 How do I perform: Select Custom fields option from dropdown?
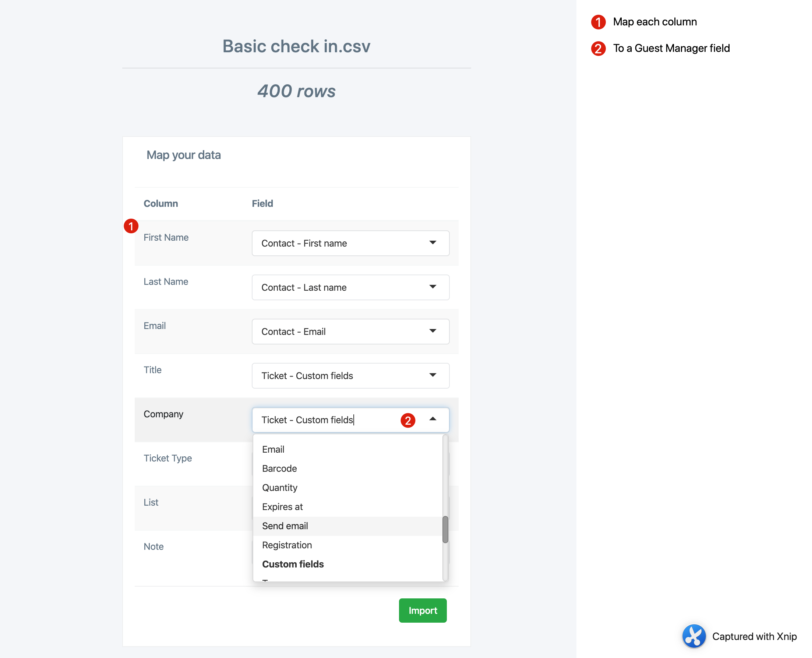pyautogui.click(x=293, y=563)
